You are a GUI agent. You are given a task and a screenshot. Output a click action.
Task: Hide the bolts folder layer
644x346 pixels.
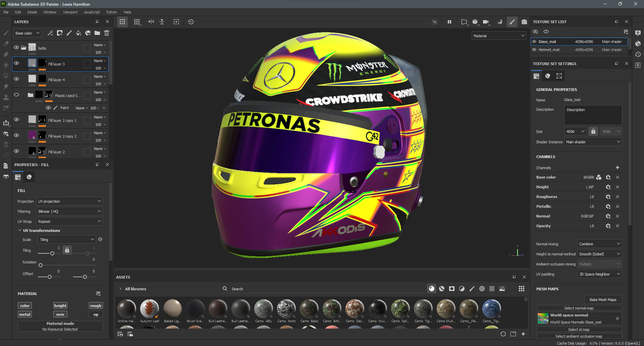tap(16, 48)
